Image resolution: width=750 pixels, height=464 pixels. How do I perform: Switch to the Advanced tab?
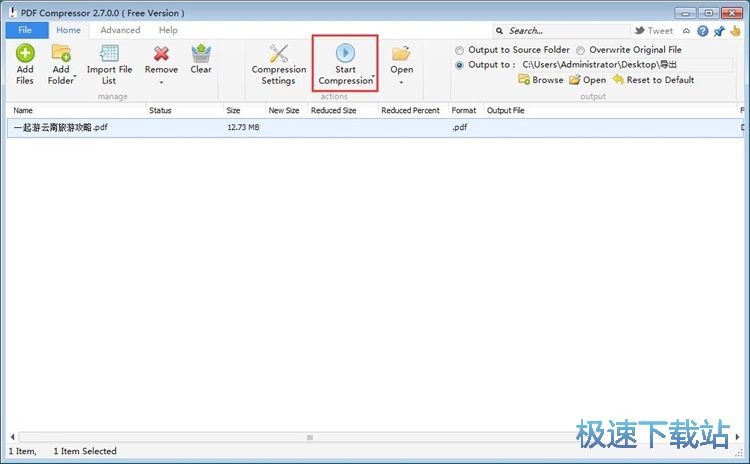pyautogui.click(x=120, y=30)
